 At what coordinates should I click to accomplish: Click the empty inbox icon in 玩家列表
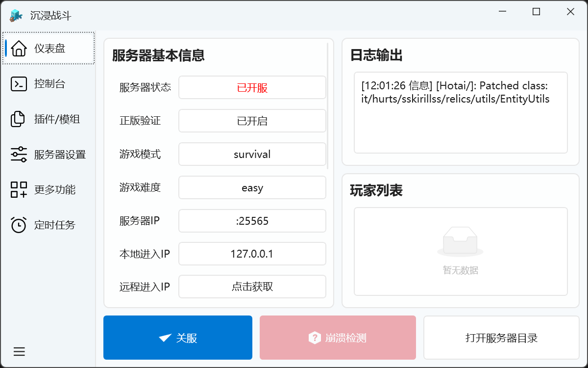pyautogui.click(x=460, y=241)
